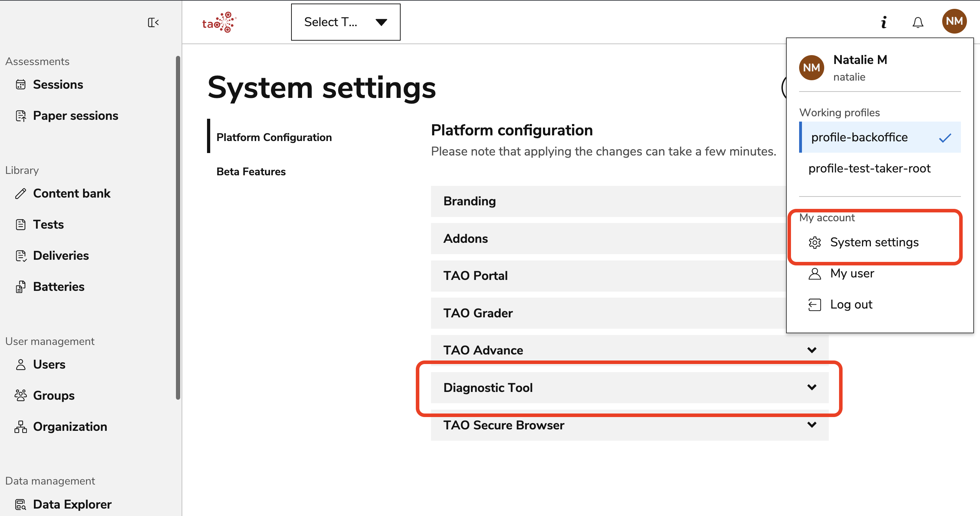Screen dimensions: 980x516
Task: Open the Select Tenant dropdown
Action: (345, 22)
